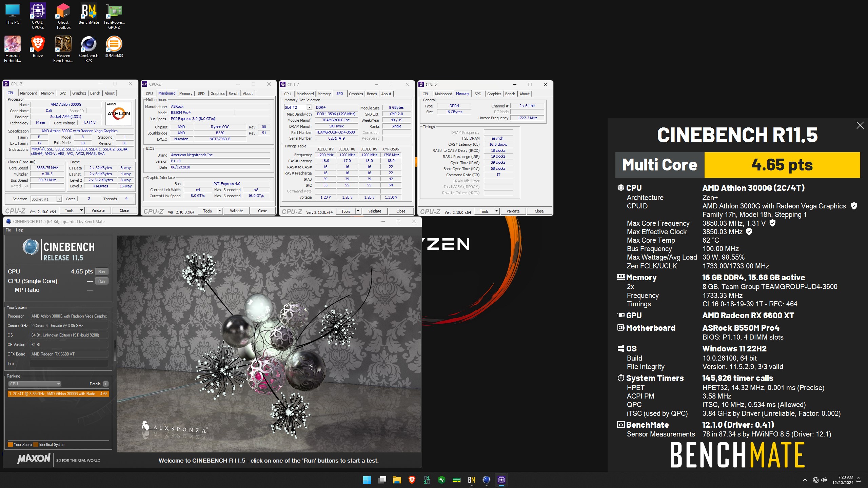Open the Slot #2 memory slot dropdown
868x488 pixels.
pos(298,107)
